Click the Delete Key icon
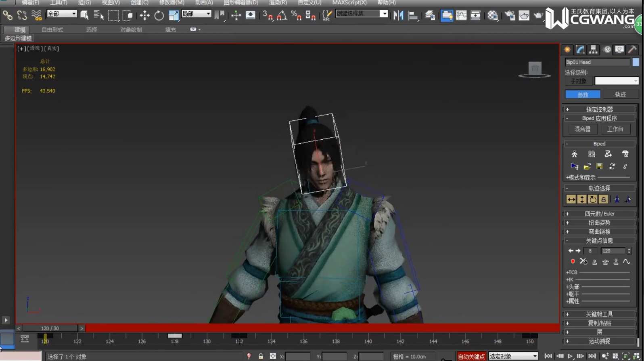The image size is (644, 361). [583, 262]
